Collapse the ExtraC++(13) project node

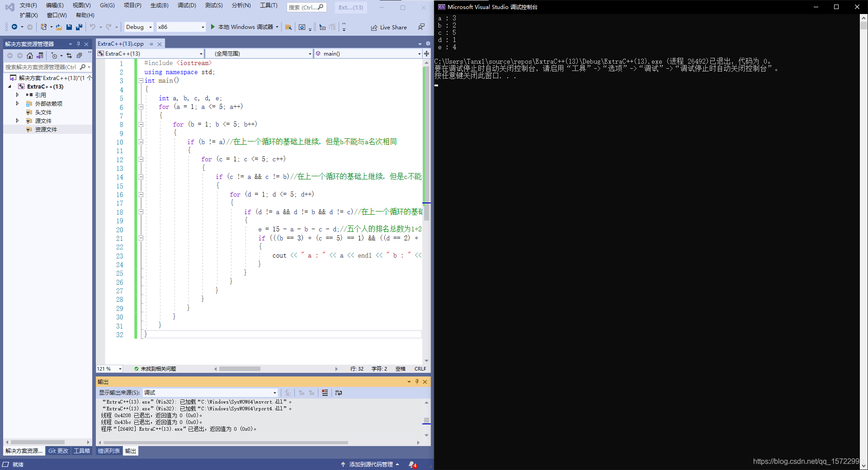(9, 86)
